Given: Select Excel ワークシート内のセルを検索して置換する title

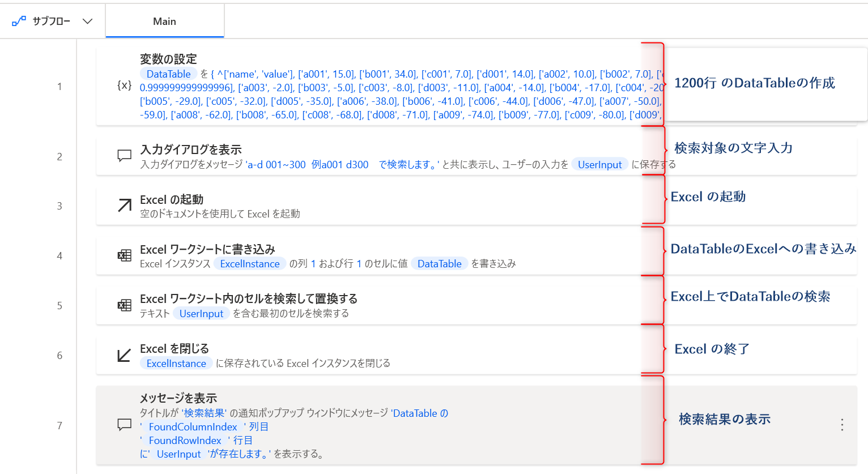Looking at the screenshot, I should pyautogui.click(x=249, y=298).
